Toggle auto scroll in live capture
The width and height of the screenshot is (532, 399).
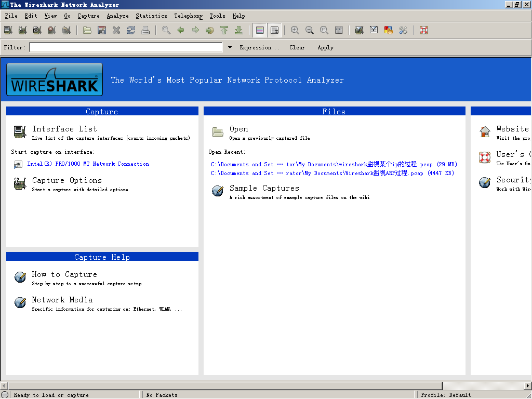(274, 30)
